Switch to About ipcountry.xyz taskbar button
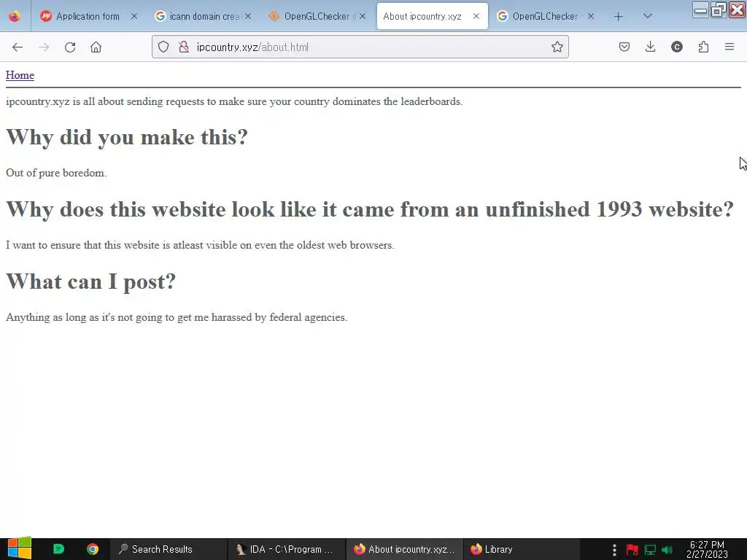 click(404, 549)
